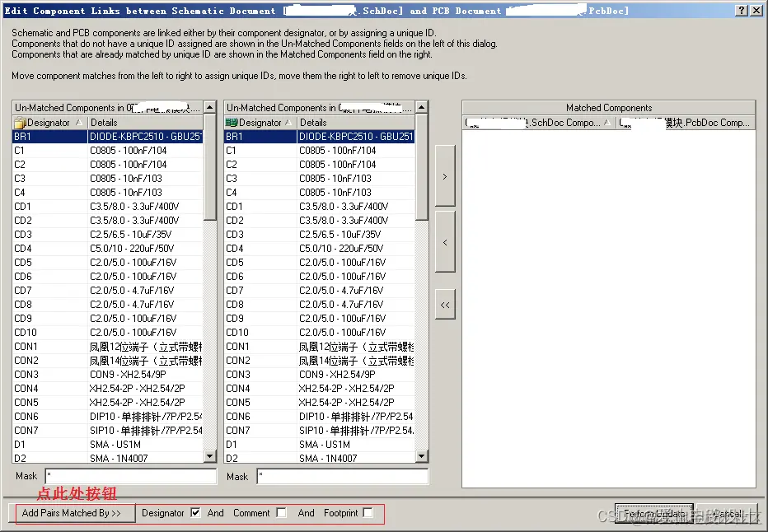Sort schematic list by Designator column header
This screenshot has height=532, width=768.
(50, 123)
